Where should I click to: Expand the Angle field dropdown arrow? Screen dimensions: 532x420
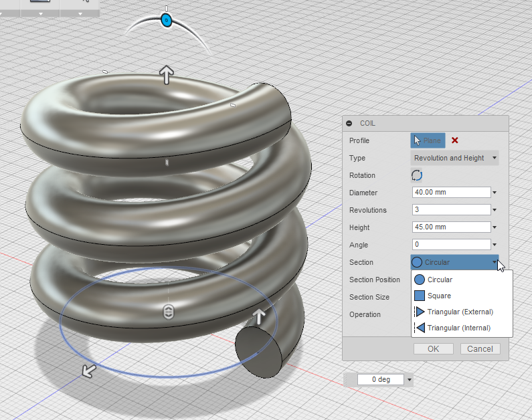[495, 244]
